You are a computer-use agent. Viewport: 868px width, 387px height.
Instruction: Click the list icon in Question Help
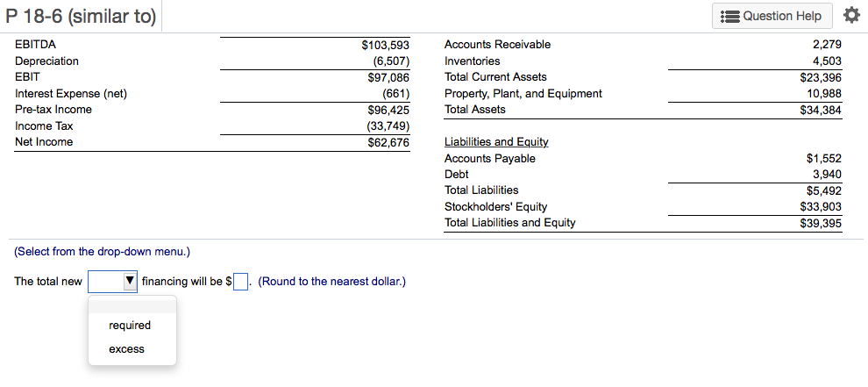pos(730,17)
